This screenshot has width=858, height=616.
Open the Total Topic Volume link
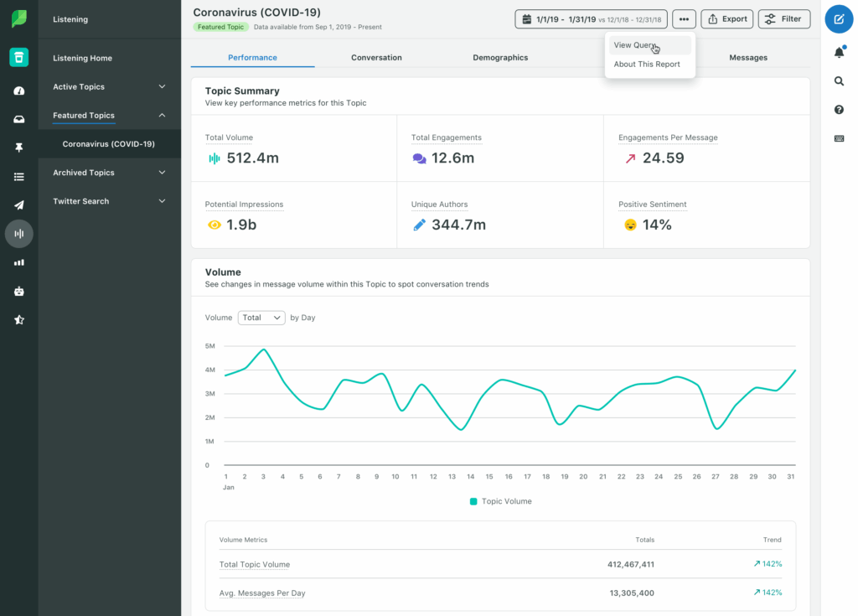pyautogui.click(x=255, y=564)
